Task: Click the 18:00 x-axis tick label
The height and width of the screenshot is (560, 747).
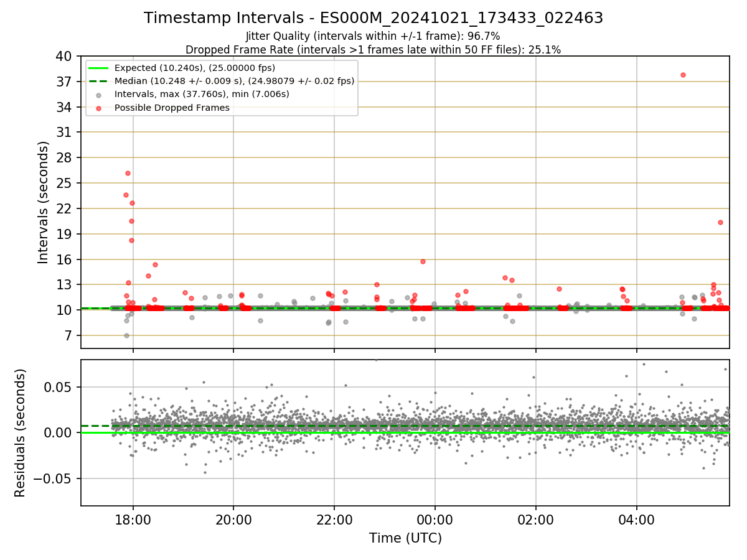Action: pos(133,520)
